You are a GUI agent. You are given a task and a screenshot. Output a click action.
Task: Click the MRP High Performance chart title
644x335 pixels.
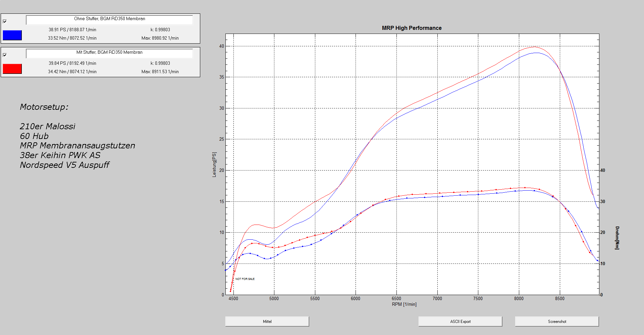[x=412, y=28]
